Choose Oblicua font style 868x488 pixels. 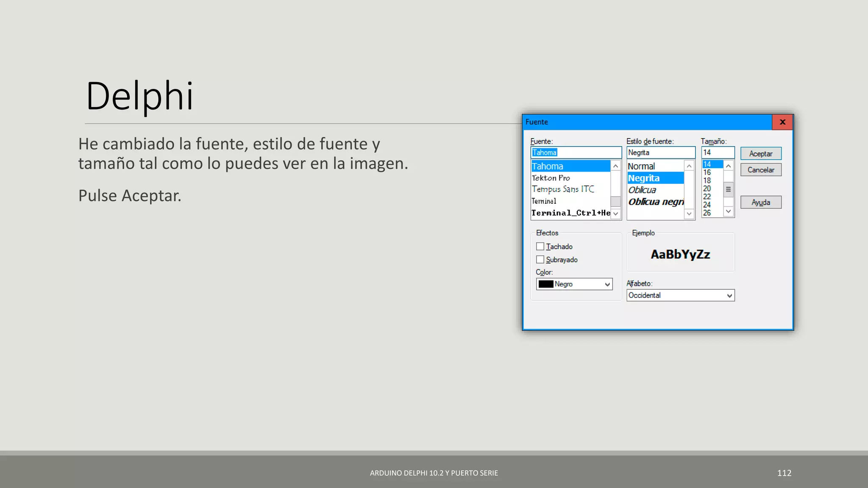click(655, 190)
